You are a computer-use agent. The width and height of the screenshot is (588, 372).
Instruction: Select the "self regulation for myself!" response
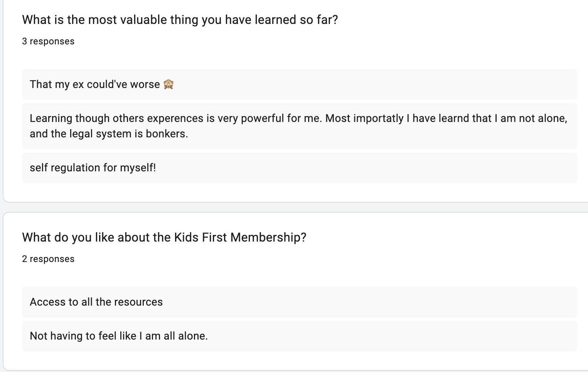click(93, 167)
